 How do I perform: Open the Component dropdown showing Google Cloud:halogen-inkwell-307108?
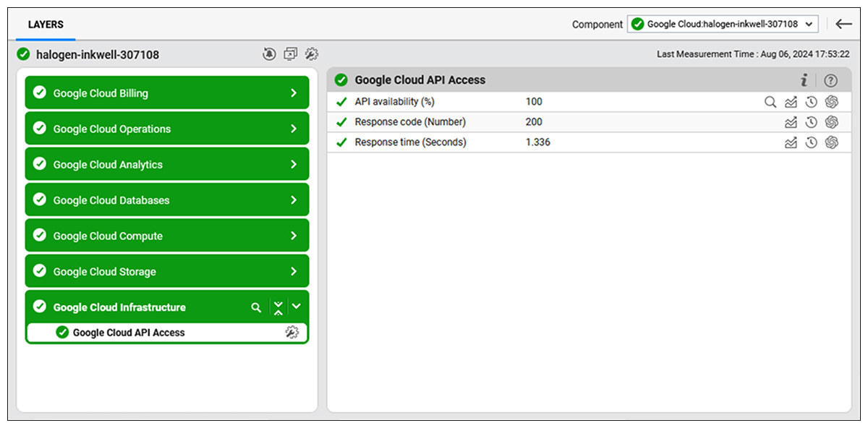click(x=723, y=24)
